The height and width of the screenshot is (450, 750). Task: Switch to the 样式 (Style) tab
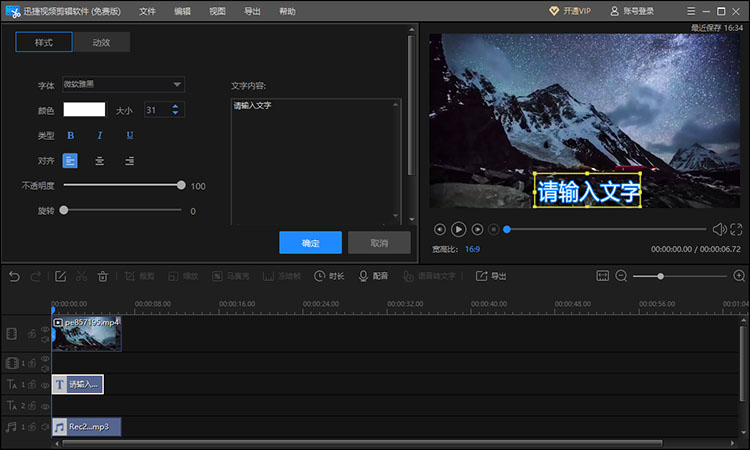point(44,42)
